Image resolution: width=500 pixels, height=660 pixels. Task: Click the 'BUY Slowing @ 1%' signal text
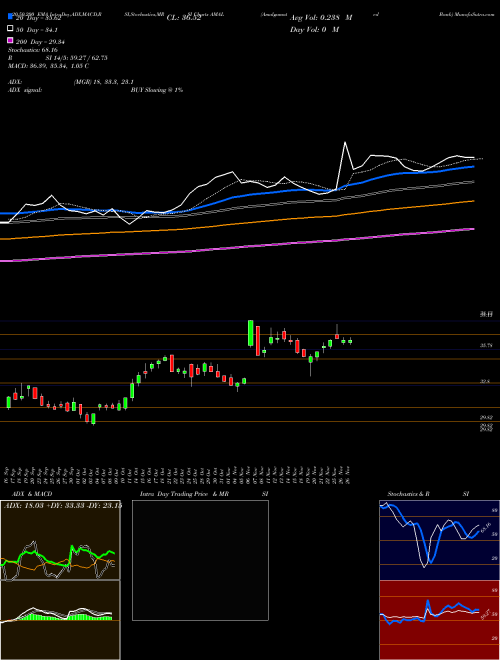click(x=157, y=90)
